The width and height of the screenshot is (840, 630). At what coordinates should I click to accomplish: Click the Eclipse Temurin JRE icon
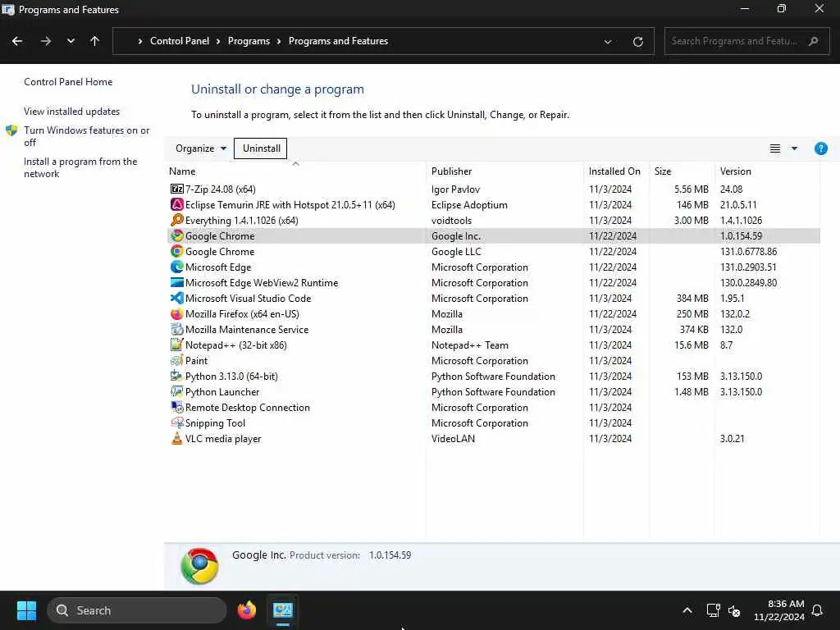[177, 204]
